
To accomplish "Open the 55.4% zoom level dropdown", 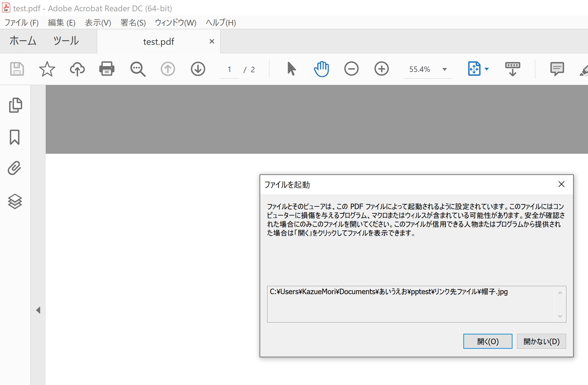I will (x=445, y=70).
